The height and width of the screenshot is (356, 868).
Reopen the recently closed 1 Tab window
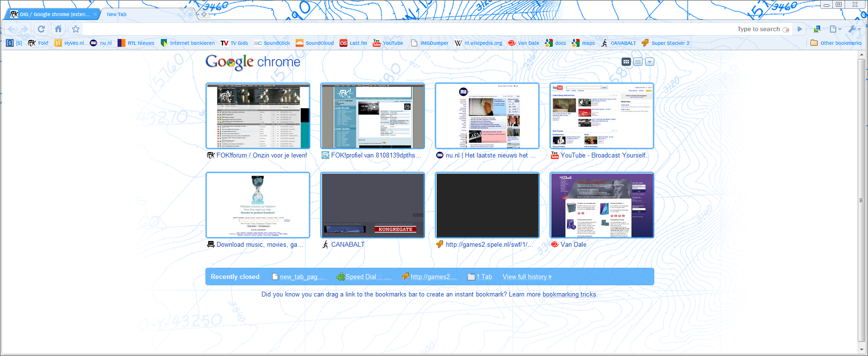pyautogui.click(x=480, y=277)
